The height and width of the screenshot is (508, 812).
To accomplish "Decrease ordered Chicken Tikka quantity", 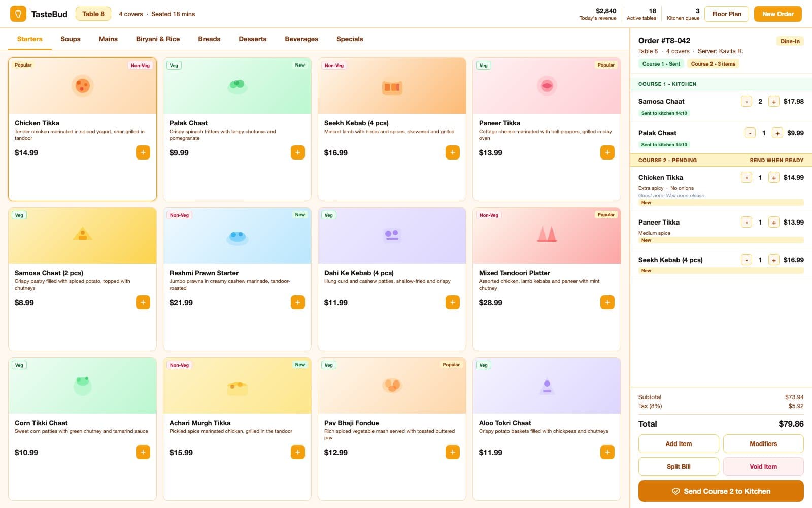I will [x=746, y=177].
